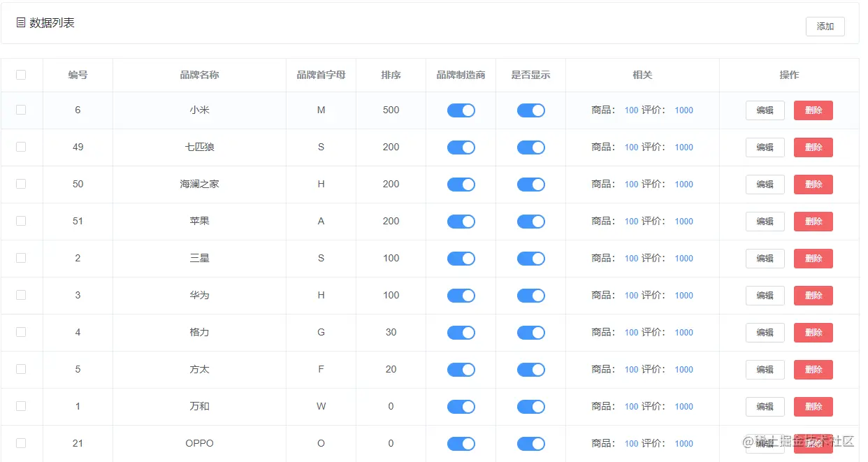Delete the 三星 brand
868x462 pixels.
(x=813, y=259)
